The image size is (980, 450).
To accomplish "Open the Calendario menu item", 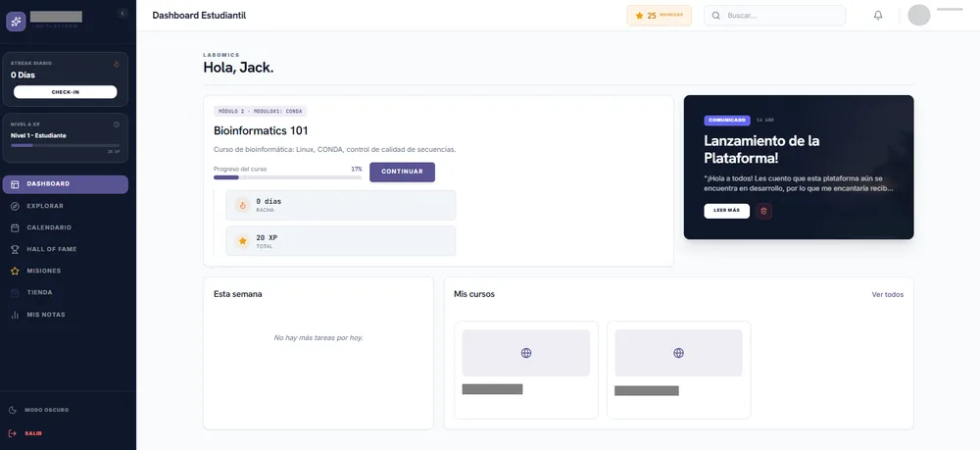I will point(65,227).
